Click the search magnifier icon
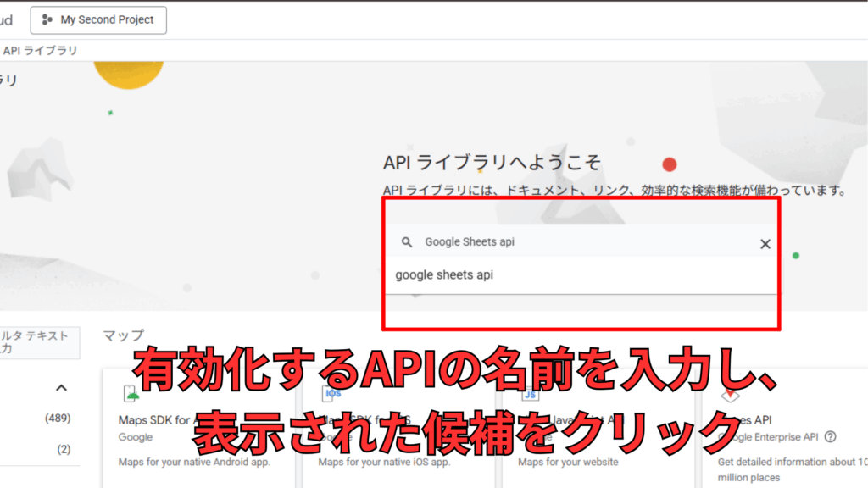 [x=407, y=242]
